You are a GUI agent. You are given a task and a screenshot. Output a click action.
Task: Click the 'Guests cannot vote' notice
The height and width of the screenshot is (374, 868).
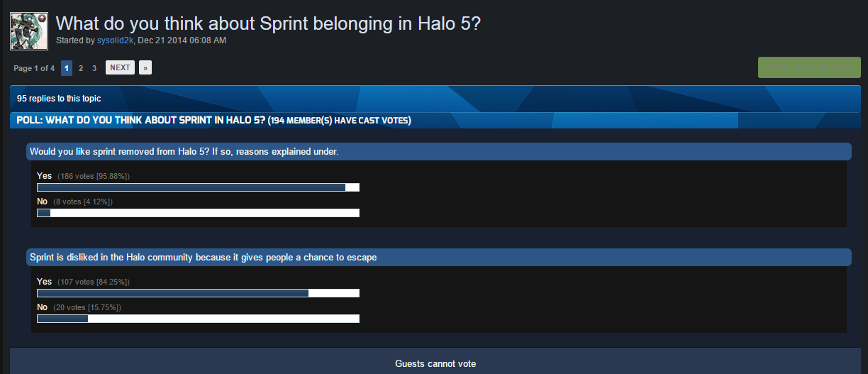435,363
